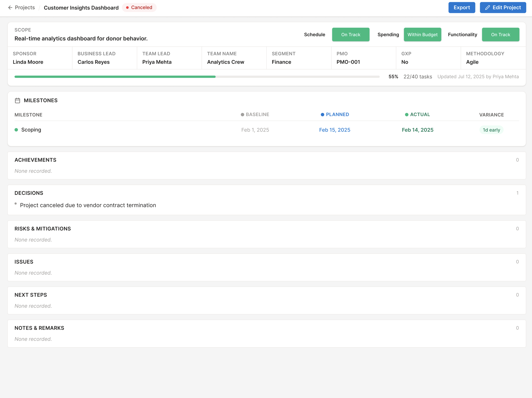Click the Functionality On Track status button
Viewport: 532px width, 398px height.
(500, 34)
